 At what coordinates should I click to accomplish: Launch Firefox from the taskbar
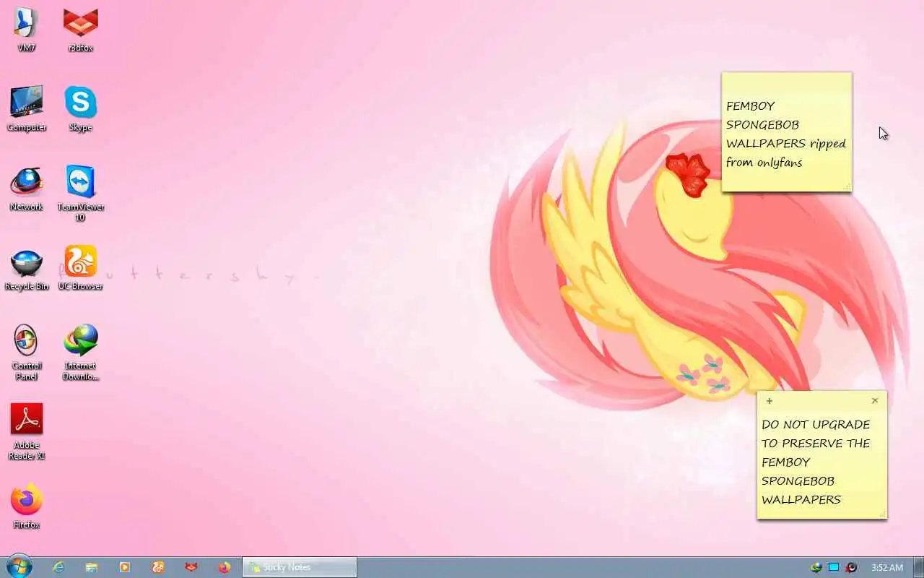coord(225,567)
